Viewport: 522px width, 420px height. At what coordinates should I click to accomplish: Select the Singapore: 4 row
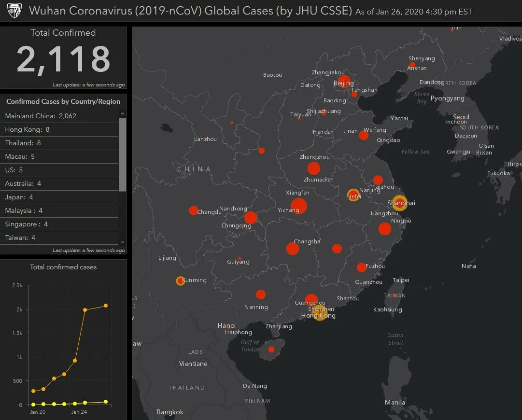coord(59,224)
